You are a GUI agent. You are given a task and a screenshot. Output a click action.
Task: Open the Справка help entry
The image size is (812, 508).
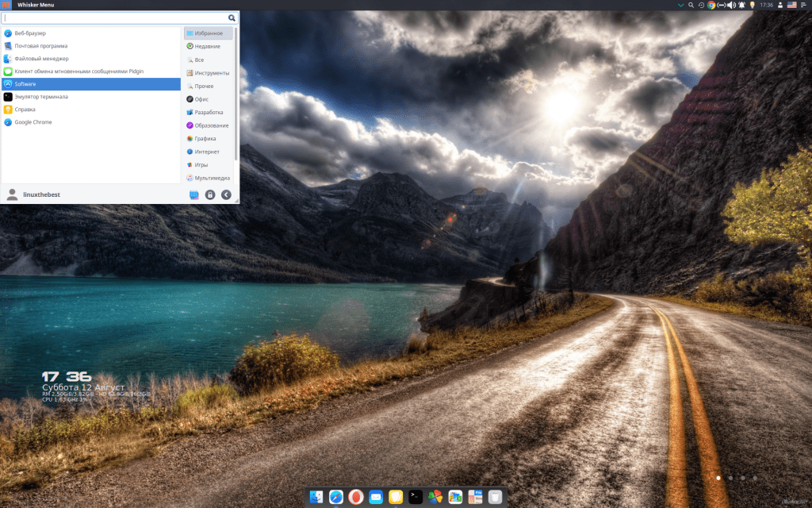point(91,110)
